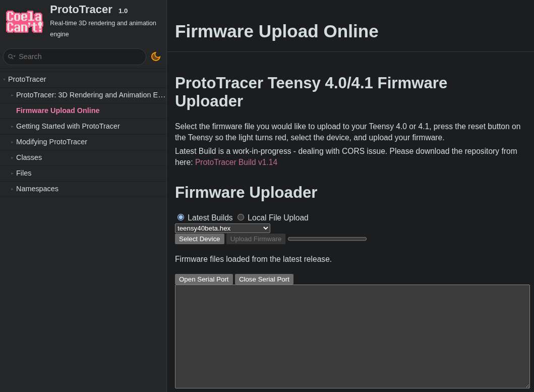Toggle dark mode moon icon

point(156,57)
